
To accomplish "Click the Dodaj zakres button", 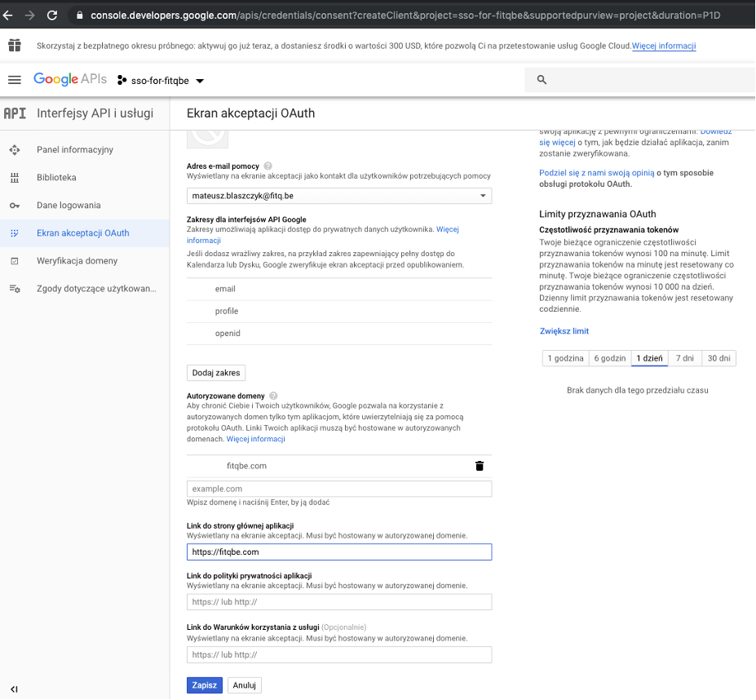I will [x=216, y=373].
